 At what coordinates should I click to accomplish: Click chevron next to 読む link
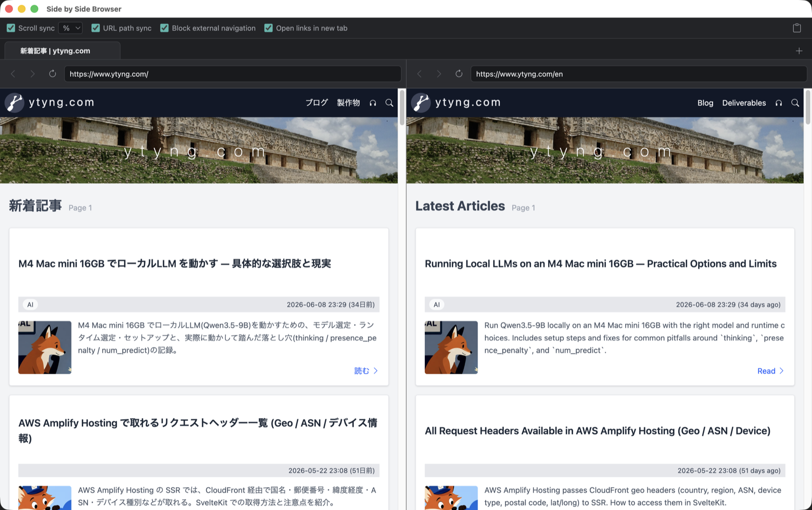(x=376, y=371)
